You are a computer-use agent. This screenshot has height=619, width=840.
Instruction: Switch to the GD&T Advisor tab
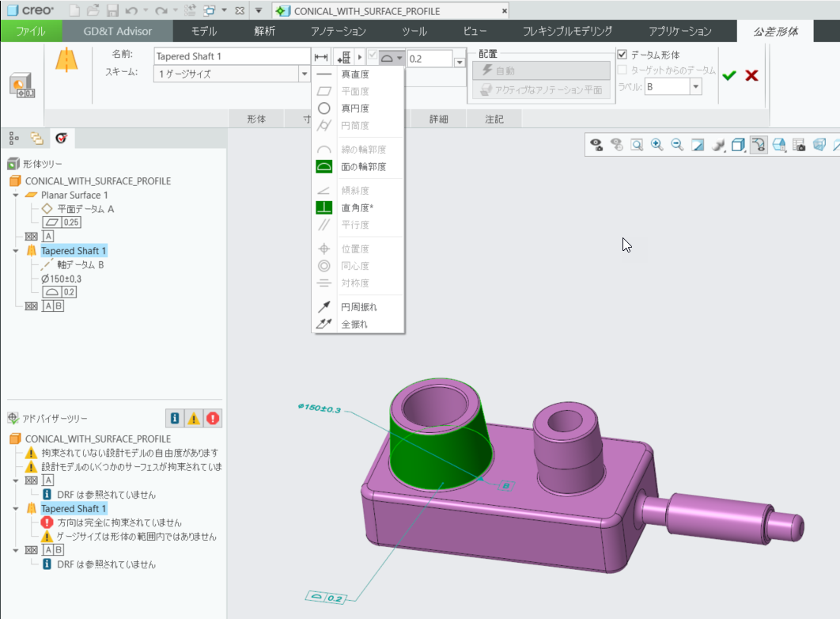(117, 31)
